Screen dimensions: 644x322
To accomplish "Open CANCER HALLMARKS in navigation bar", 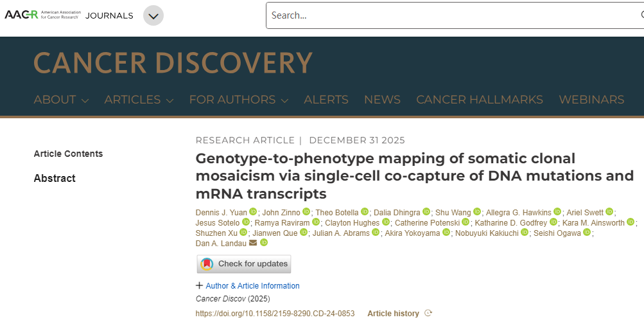I will [x=479, y=100].
